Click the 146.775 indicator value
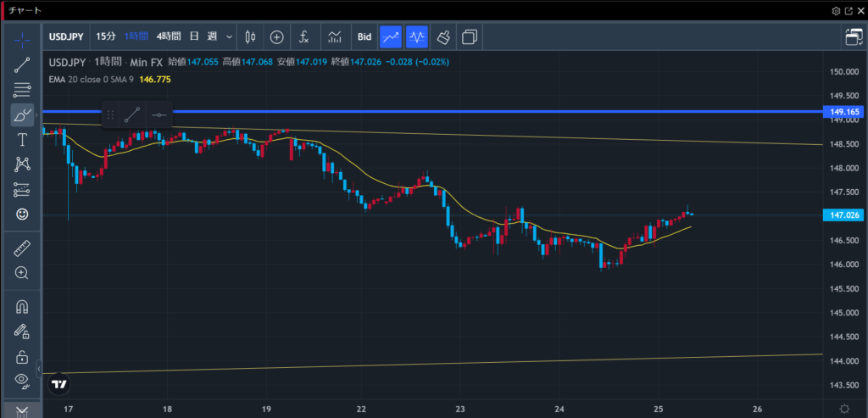 (155, 80)
